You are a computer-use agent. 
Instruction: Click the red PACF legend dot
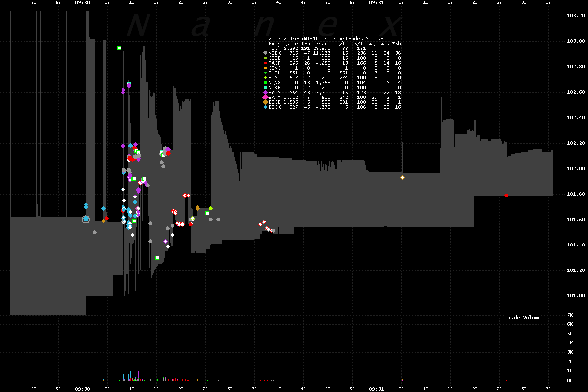point(265,63)
